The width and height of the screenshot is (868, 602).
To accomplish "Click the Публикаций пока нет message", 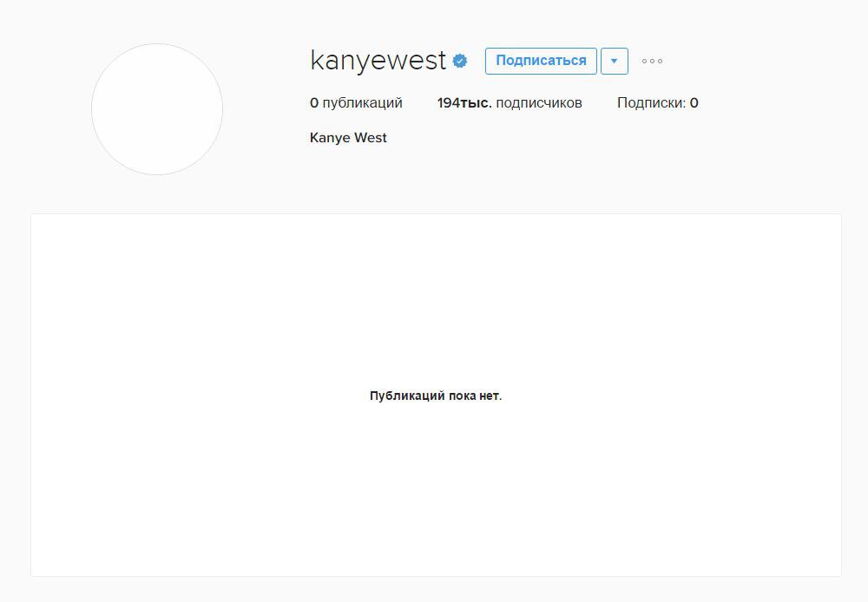I will (436, 396).
